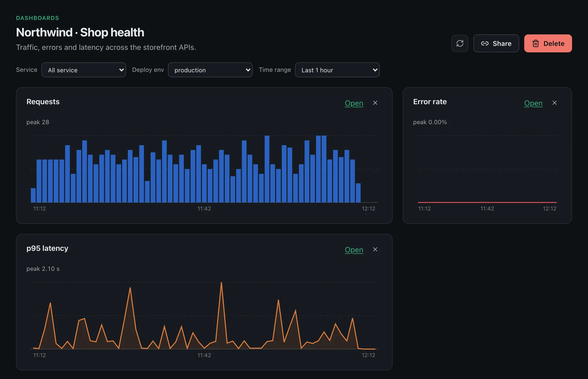Click the 11:12 axis label in p95 latency chart

40,355
